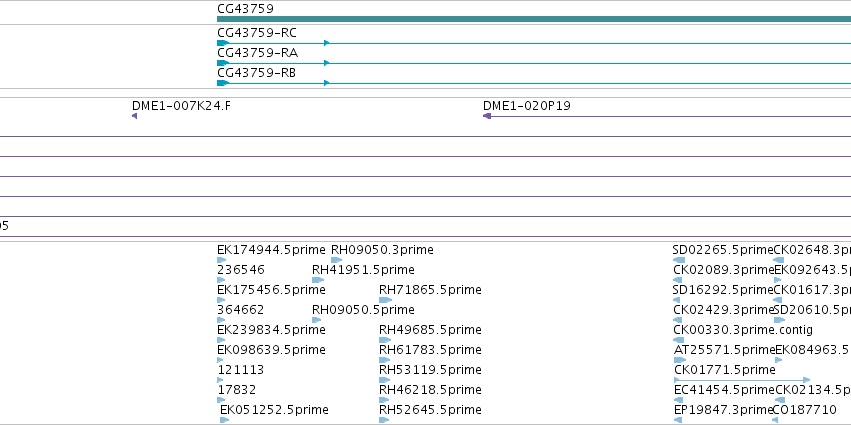
Task: Click the CG43759-RB transcript exon glyph
Action: point(223,83)
